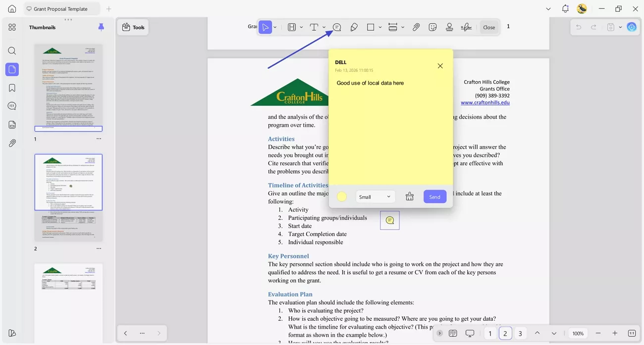
Task: Jump to page 1 button in bottom bar
Action: [490, 334]
